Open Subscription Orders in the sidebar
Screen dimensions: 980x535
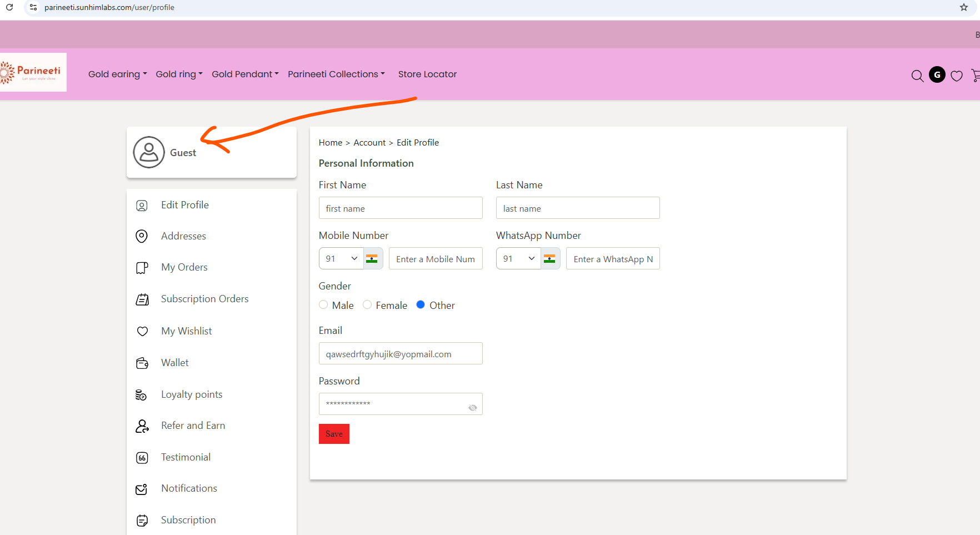[205, 299]
